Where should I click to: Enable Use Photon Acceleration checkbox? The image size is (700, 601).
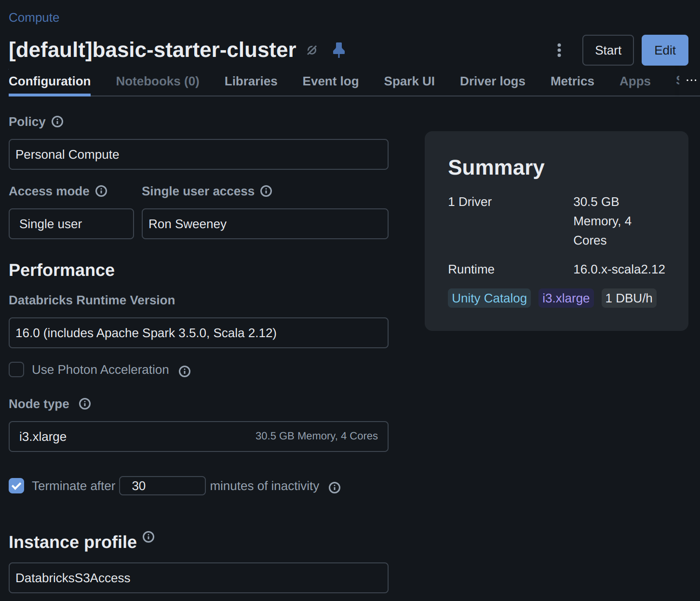17,370
